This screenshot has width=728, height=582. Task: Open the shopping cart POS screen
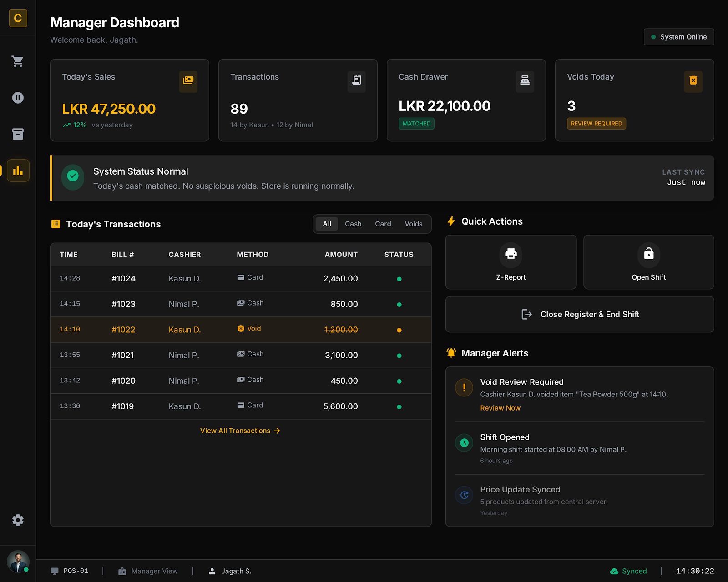18,61
